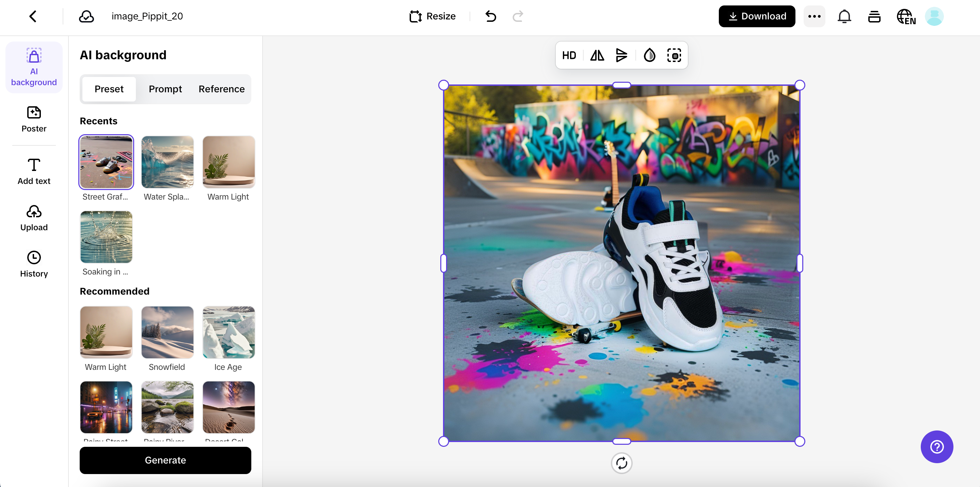Switch to the Reference tab
The height and width of the screenshot is (487, 980).
[221, 89]
